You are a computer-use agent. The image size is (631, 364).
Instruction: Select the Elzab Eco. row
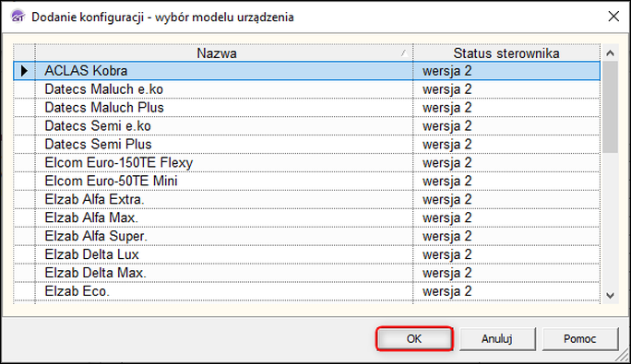click(x=306, y=291)
